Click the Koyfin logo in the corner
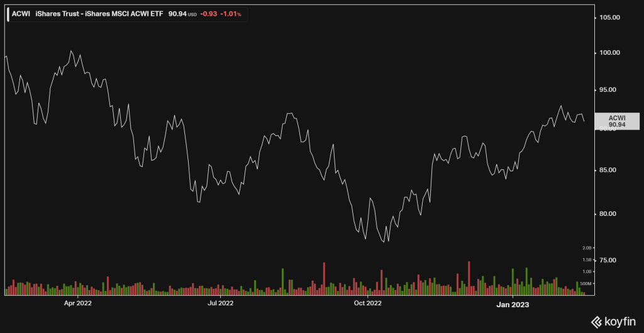Viewport: 644px width, 333px height. 614,322
